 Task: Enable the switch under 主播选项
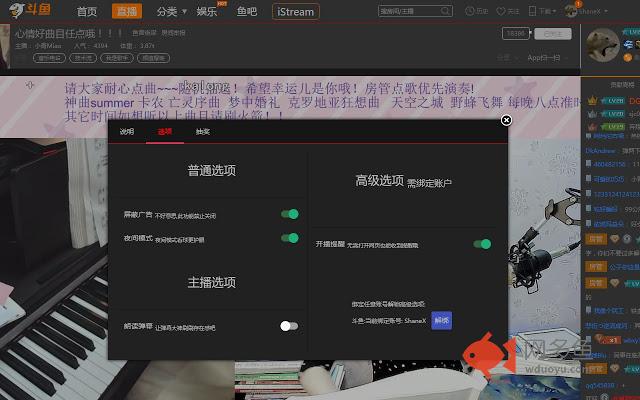click(x=289, y=326)
